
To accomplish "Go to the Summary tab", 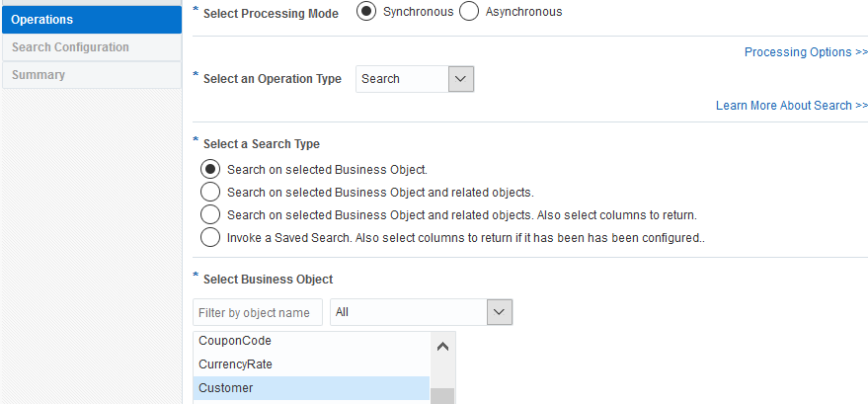I will pos(91,75).
